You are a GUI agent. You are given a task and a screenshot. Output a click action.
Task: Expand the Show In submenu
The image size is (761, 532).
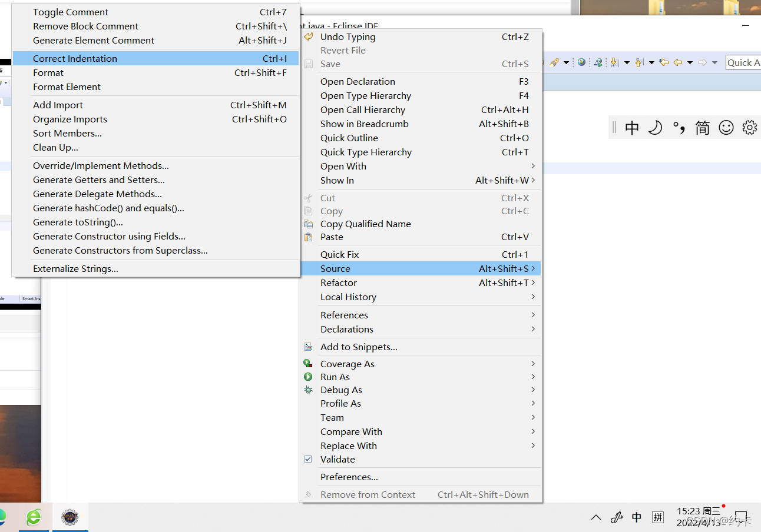coord(420,181)
